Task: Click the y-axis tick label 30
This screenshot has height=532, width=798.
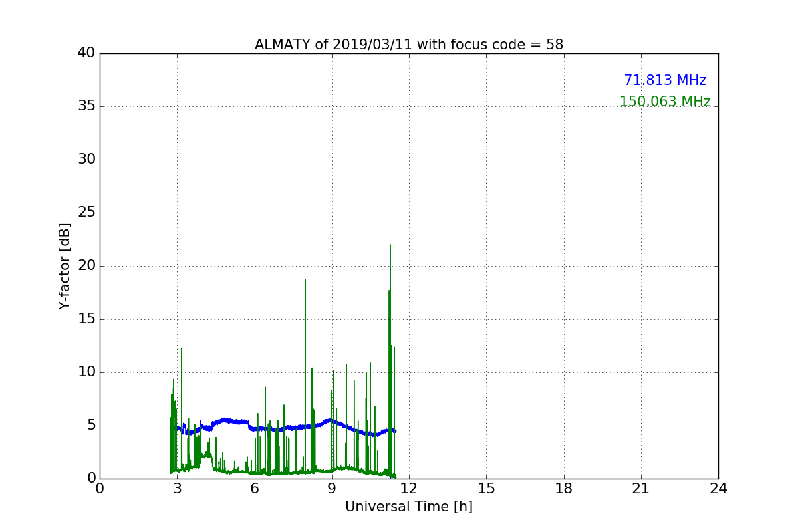Action: pos(86,160)
